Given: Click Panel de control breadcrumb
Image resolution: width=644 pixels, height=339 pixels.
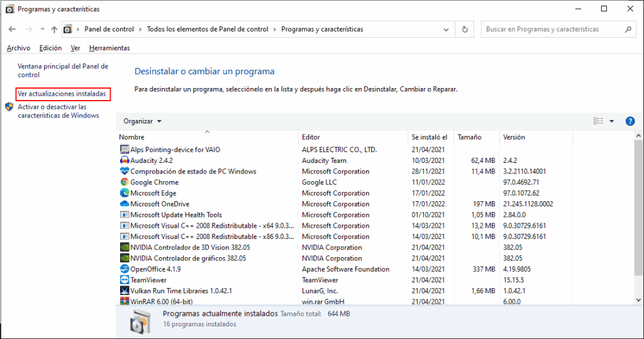Looking at the screenshot, I should (109, 29).
